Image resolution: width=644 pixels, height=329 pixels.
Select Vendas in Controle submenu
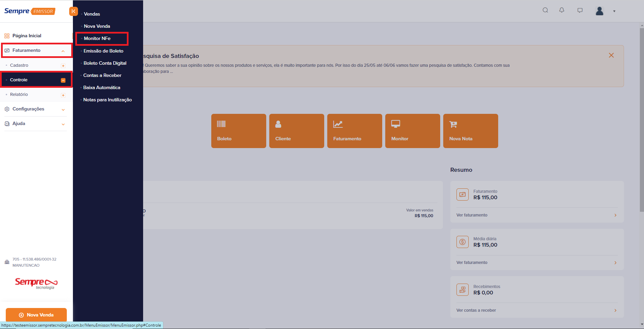[92, 14]
